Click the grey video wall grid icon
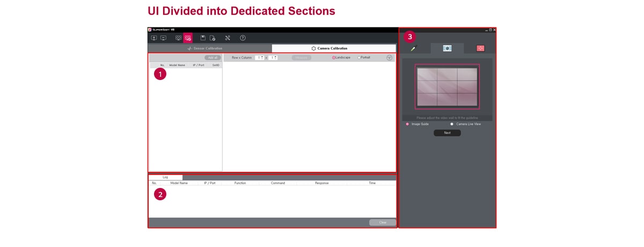Screen dimensions: 644x247 point(179,38)
